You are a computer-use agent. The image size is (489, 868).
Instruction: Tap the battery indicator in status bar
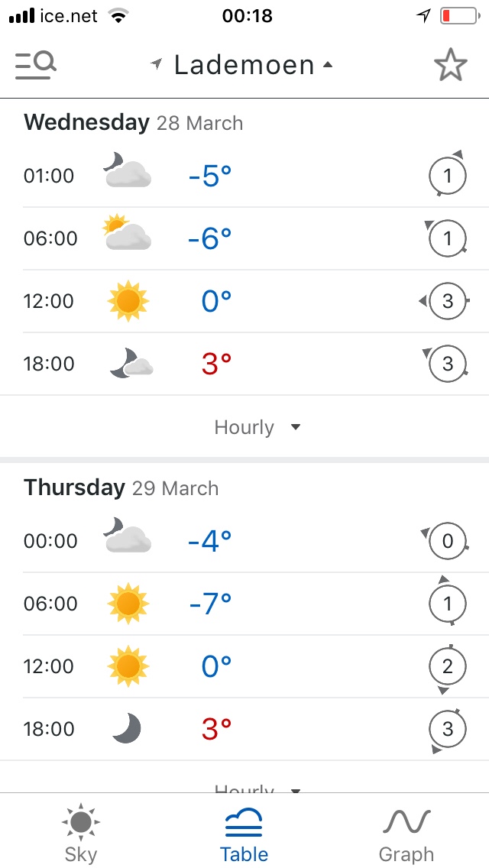(x=457, y=16)
